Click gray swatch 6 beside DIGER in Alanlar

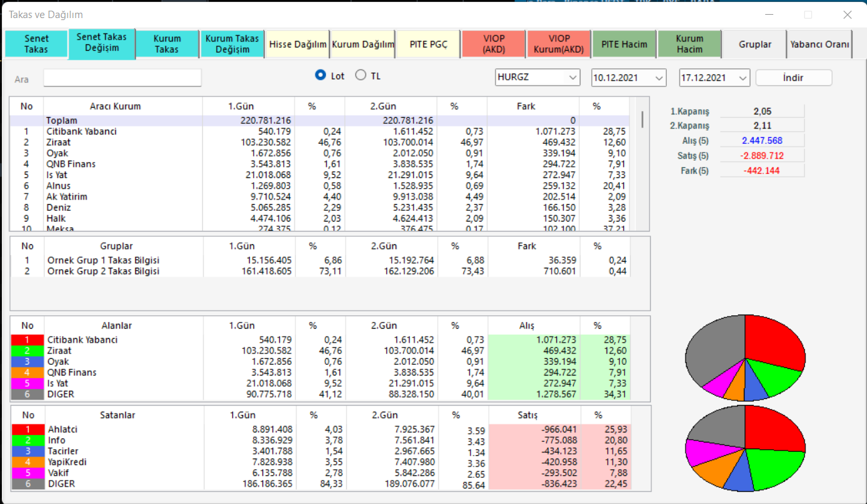coord(27,394)
